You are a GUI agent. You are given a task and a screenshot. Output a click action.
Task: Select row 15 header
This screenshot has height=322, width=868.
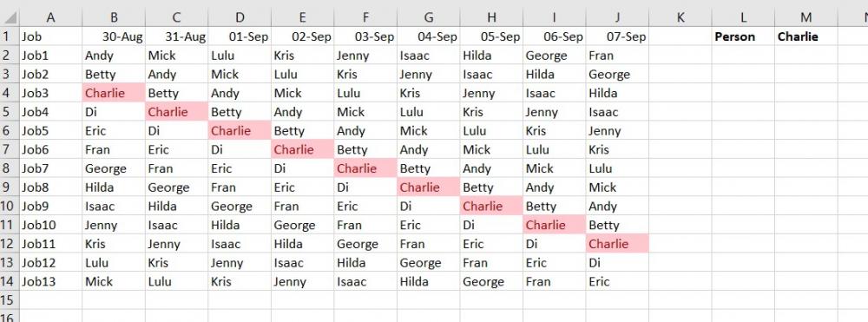10,300
